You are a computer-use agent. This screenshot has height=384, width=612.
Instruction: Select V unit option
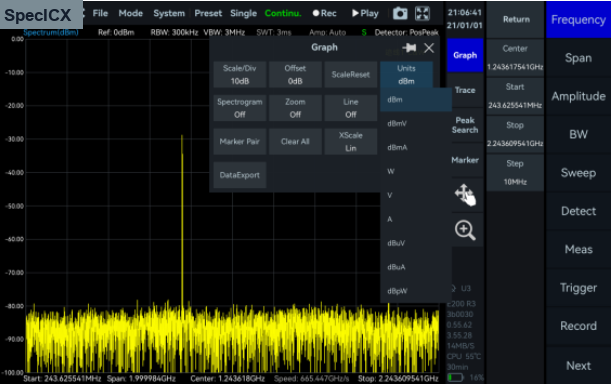416,195
